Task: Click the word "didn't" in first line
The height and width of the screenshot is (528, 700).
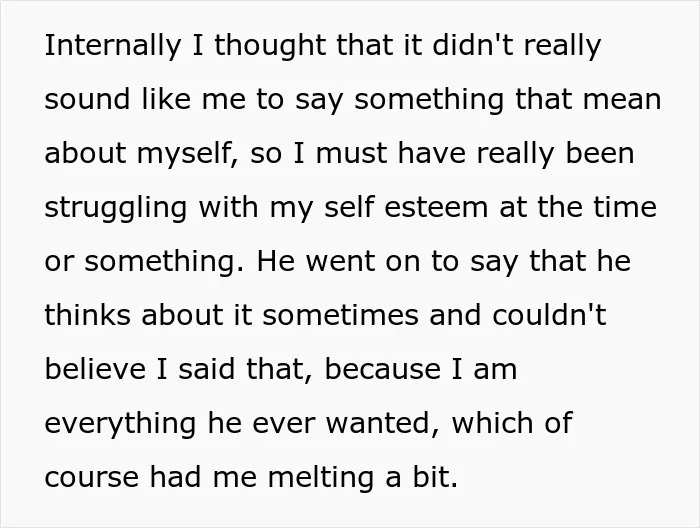Action: (x=473, y=45)
